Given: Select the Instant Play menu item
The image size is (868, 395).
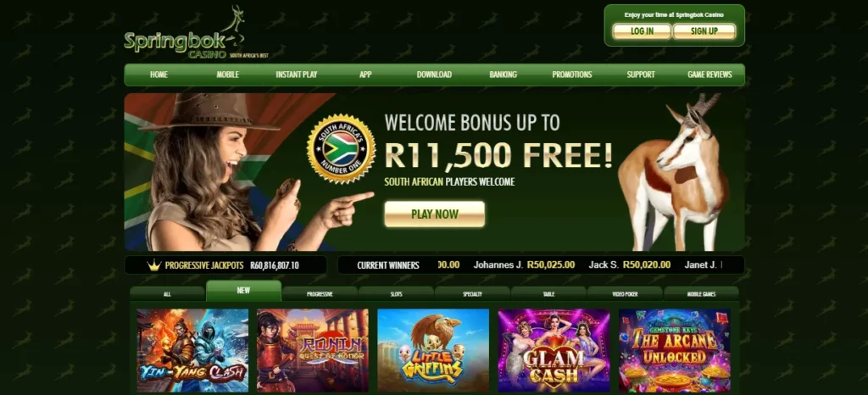Looking at the screenshot, I should click(297, 75).
